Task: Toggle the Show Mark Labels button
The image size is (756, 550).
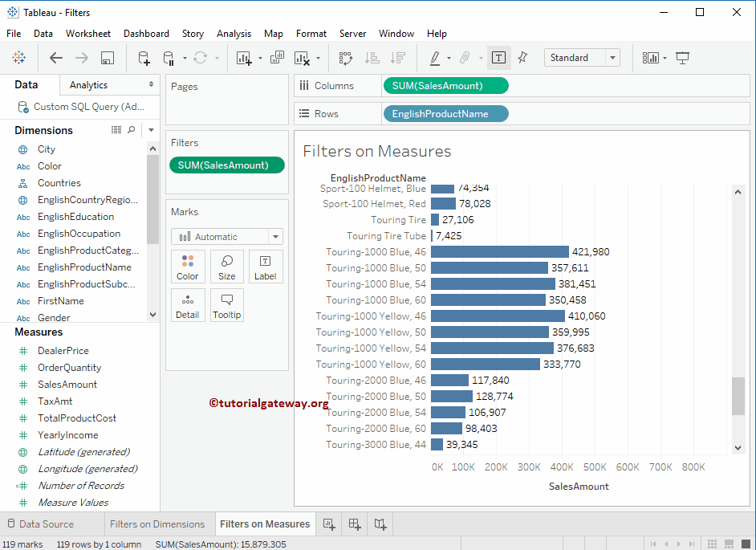Action: (x=498, y=58)
